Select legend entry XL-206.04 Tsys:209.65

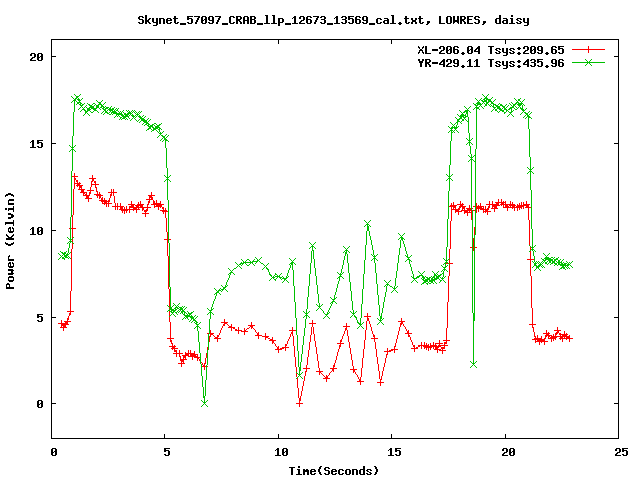pyautogui.click(x=491, y=50)
